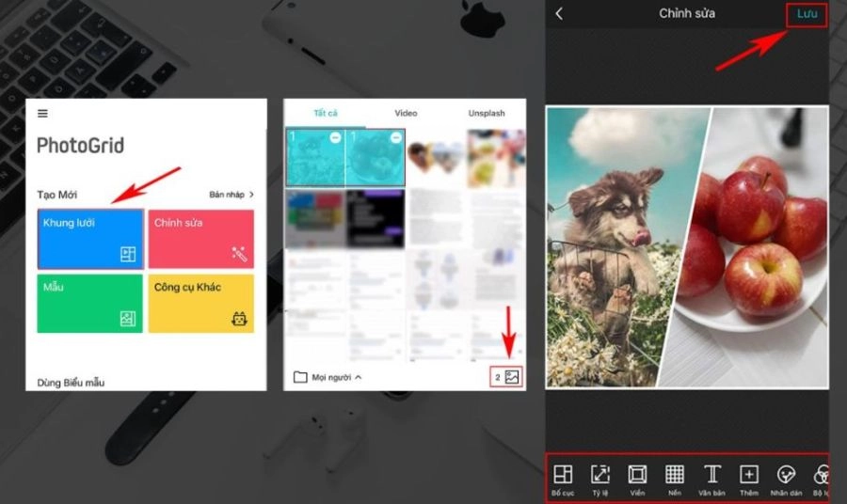This screenshot has width=847, height=504.
Task: Select the dark screenshot thumbnail in second row
Action: coord(376,218)
